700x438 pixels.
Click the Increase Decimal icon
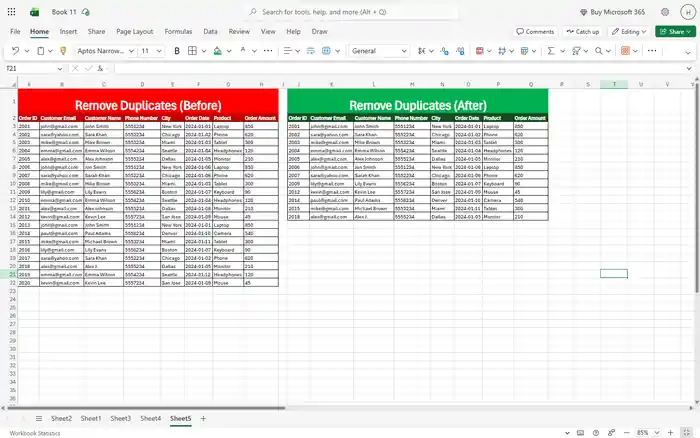point(444,51)
